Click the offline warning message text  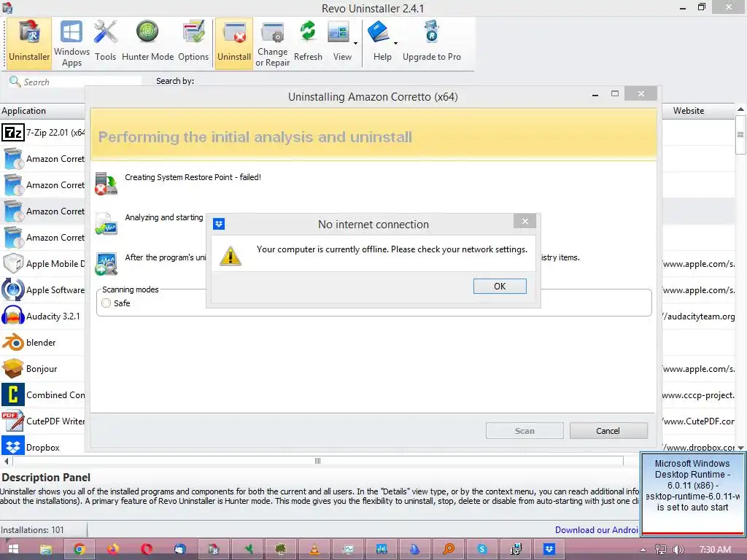(392, 249)
